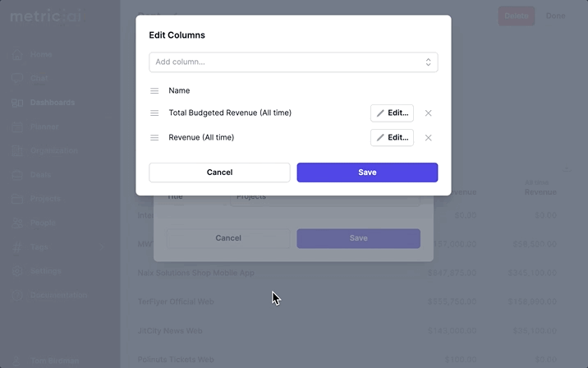
Task: Navigate to Projects in the sidebar
Action: pos(45,199)
